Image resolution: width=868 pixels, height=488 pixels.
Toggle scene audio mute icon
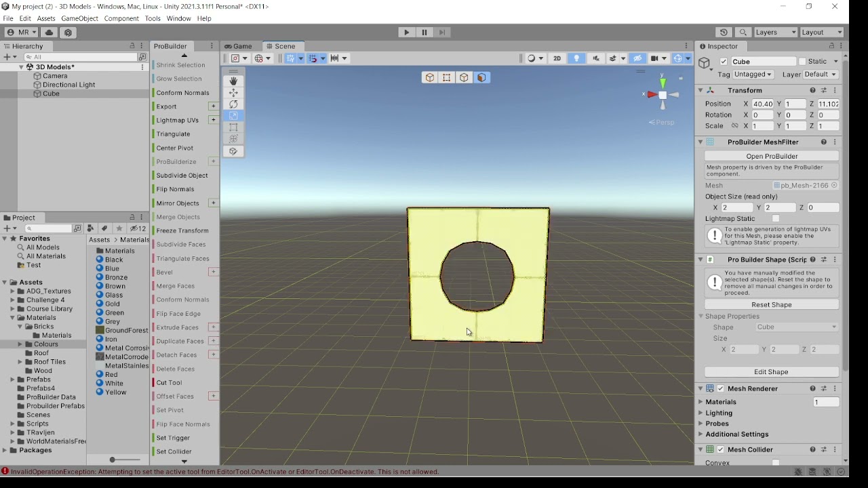pyautogui.click(x=596, y=58)
